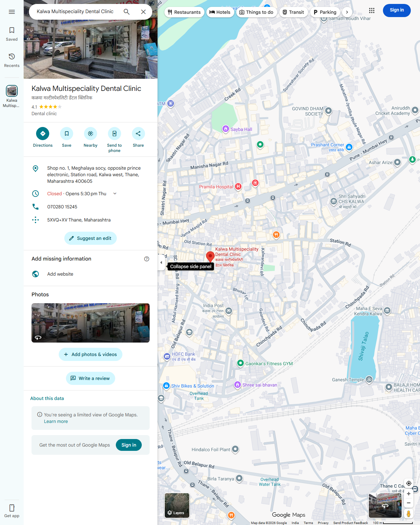Open the Layers map switcher
The width and height of the screenshot is (420, 525).
point(177,505)
